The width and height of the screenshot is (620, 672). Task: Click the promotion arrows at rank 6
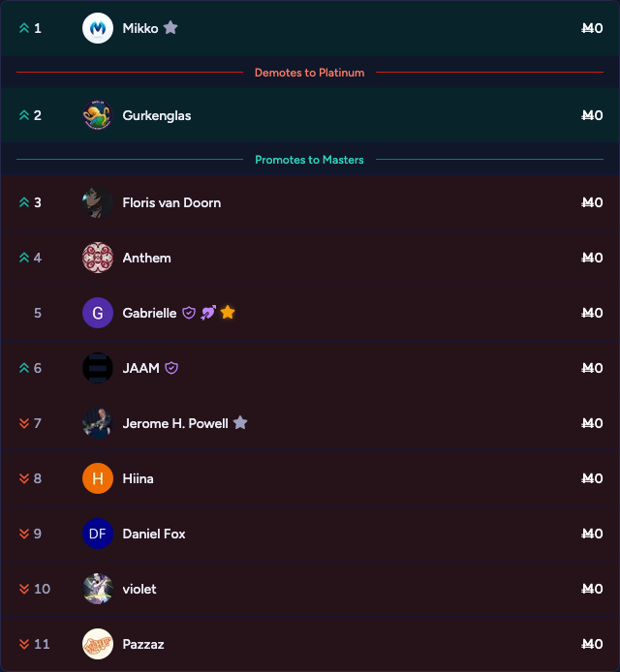pos(24,368)
